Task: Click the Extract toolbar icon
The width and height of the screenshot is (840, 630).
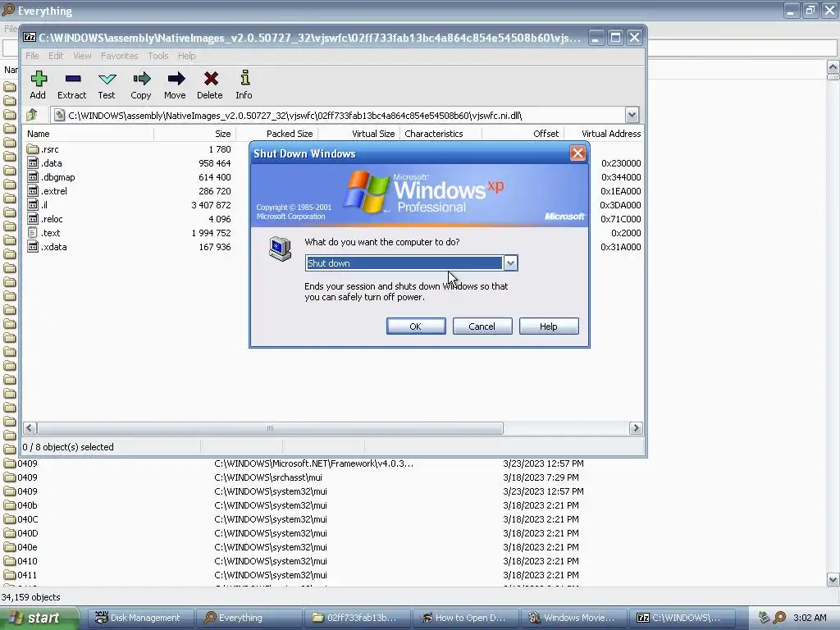Action: (x=72, y=80)
